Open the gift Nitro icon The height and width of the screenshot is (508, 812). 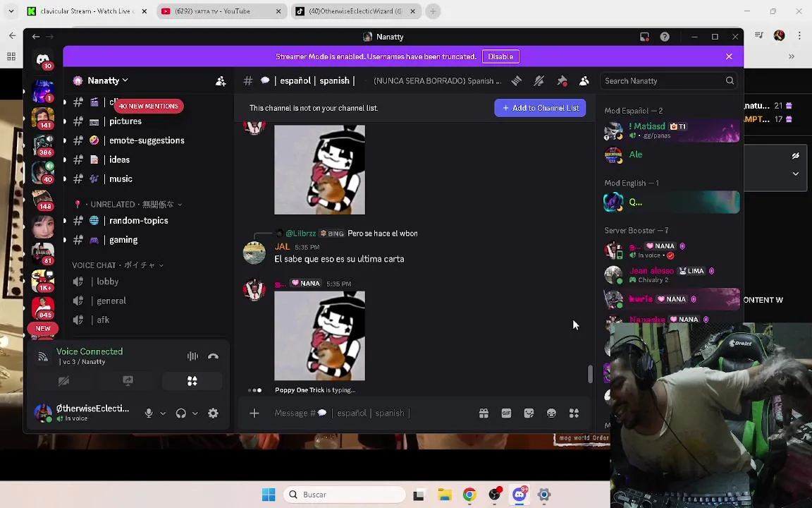coord(484,413)
